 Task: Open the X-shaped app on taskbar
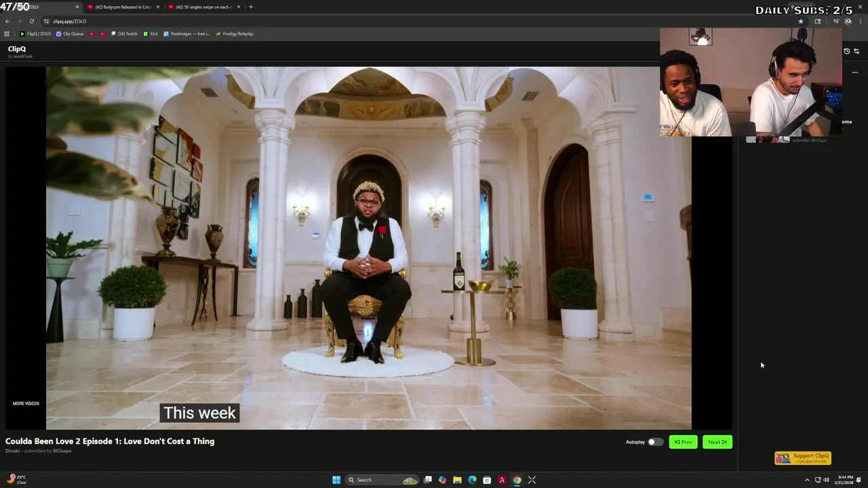point(532,480)
